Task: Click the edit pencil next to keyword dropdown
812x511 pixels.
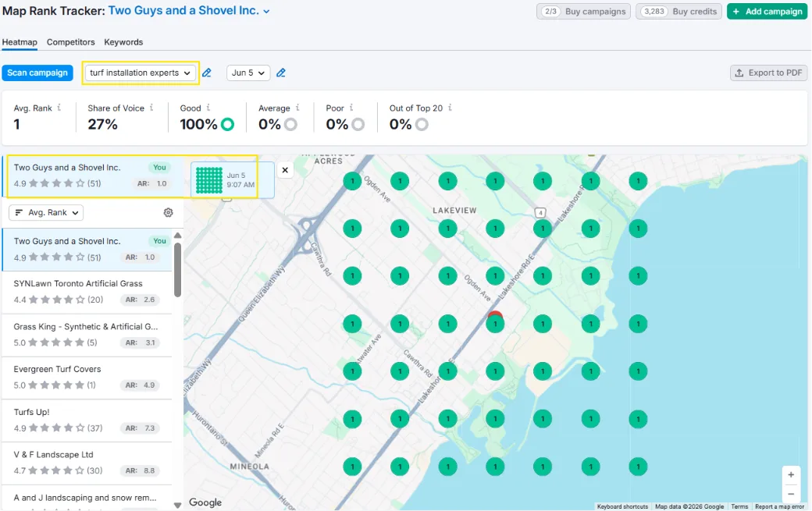Action: (207, 73)
